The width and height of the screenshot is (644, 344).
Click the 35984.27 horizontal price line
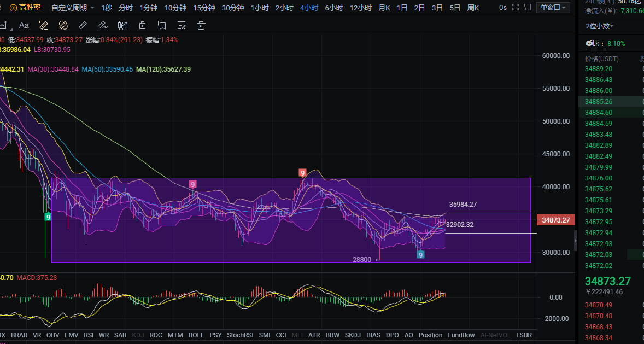[x=492, y=213]
